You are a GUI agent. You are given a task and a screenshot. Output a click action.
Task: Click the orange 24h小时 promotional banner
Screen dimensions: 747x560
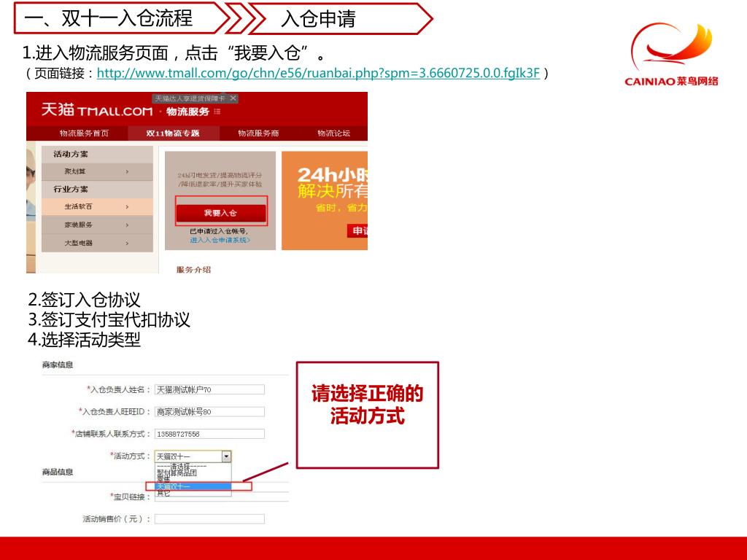pos(325,201)
